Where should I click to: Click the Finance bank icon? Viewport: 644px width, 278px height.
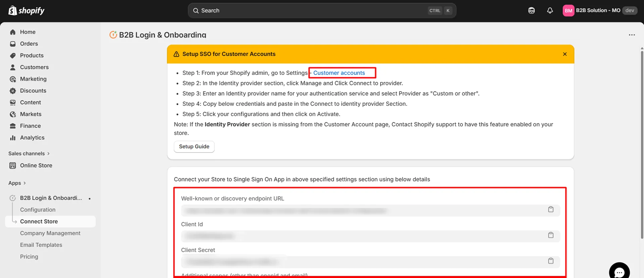click(13, 126)
